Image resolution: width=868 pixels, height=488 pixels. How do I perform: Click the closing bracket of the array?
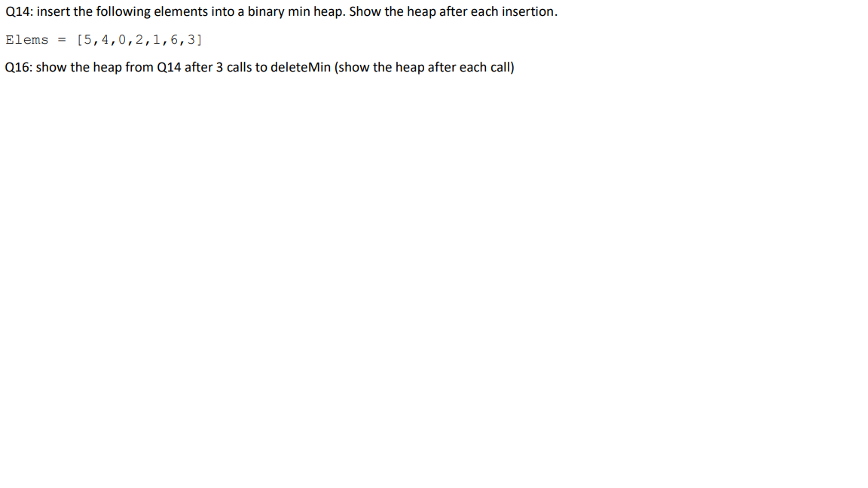pyautogui.click(x=199, y=40)
